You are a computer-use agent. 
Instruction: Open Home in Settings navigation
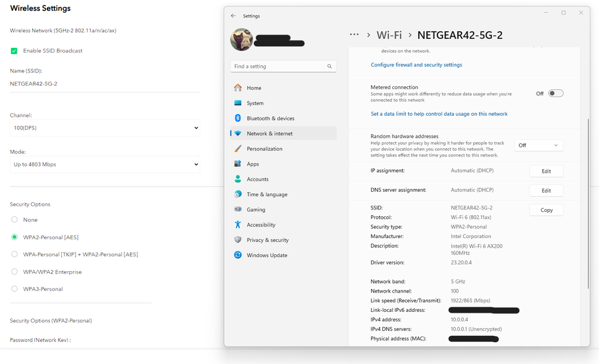pos(283,88)
